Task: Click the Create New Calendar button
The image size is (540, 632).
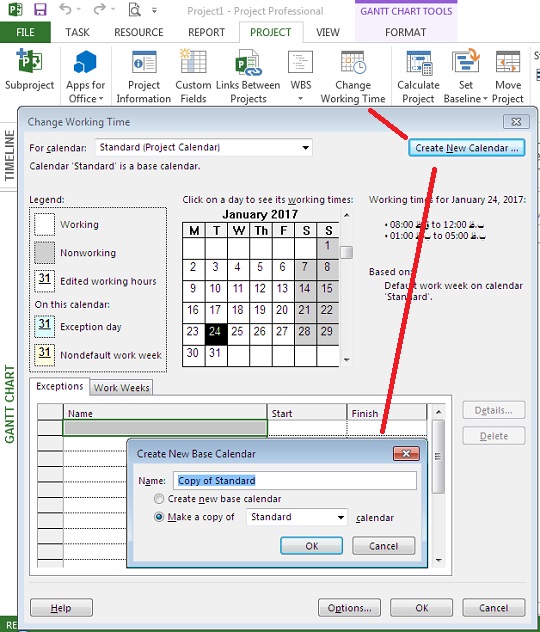Action: click(467, 148)
